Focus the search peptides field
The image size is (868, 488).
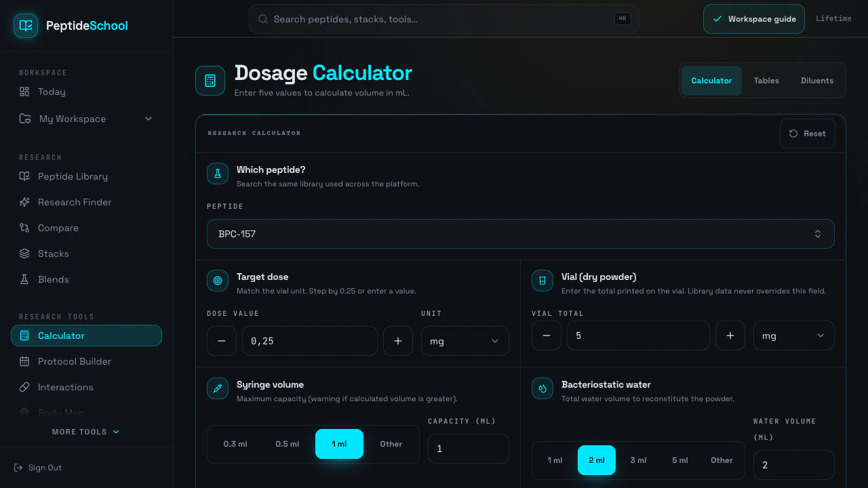pos(444,19)
